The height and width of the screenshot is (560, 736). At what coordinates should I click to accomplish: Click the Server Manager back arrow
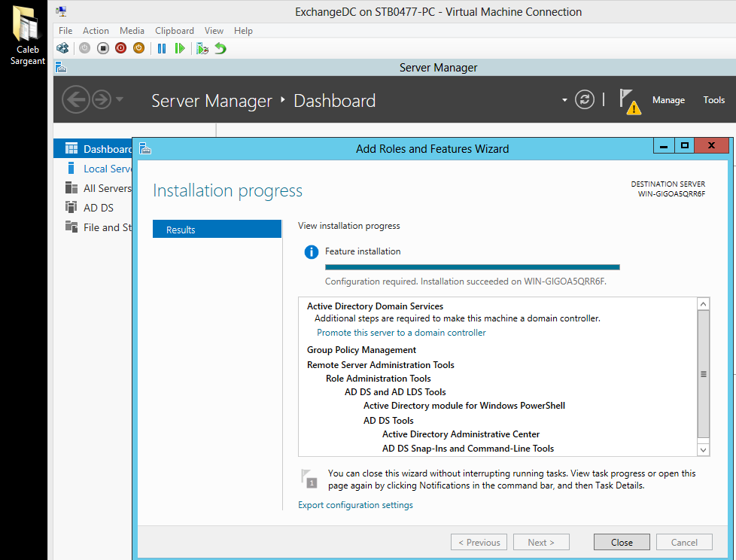tap(75, 99)
